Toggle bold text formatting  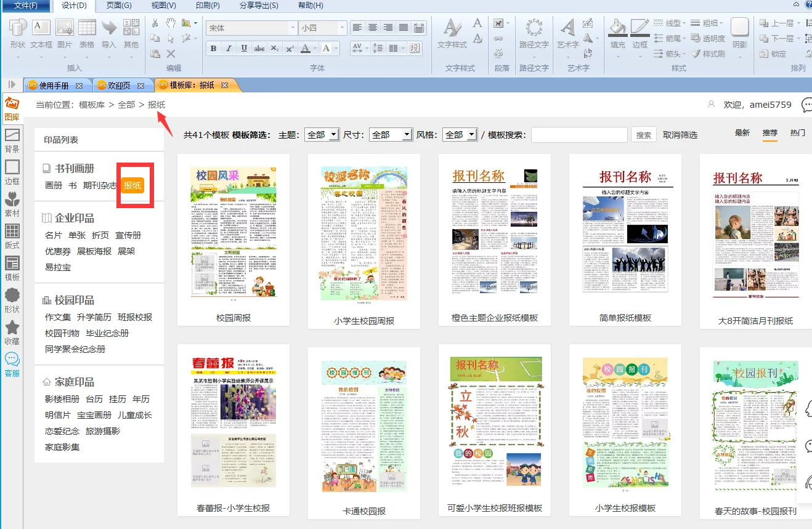213,49
